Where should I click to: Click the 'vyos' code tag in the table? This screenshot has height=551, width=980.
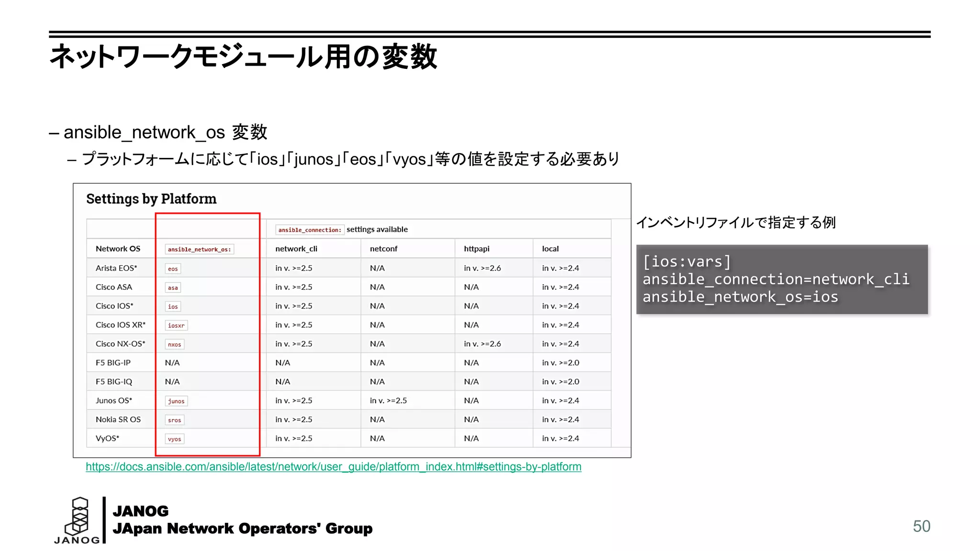175,439
